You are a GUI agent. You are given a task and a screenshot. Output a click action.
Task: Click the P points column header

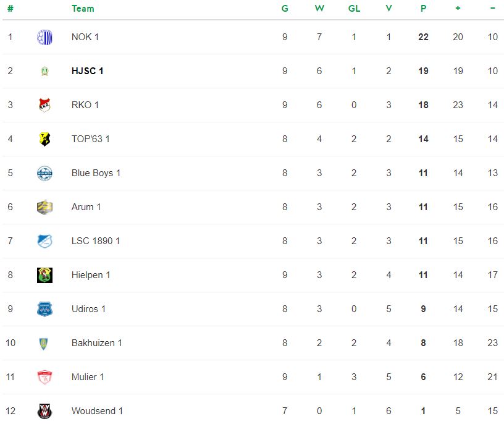click(x=423, y=9)
